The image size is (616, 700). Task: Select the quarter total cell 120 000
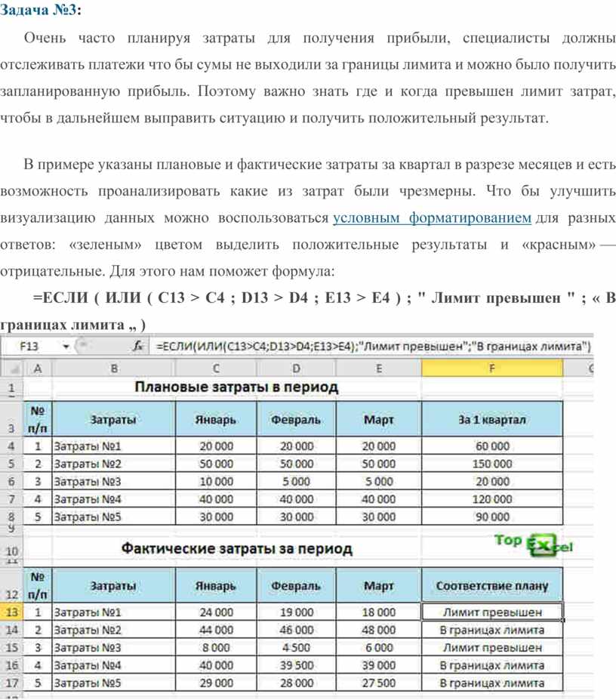(x=492, y=499)
